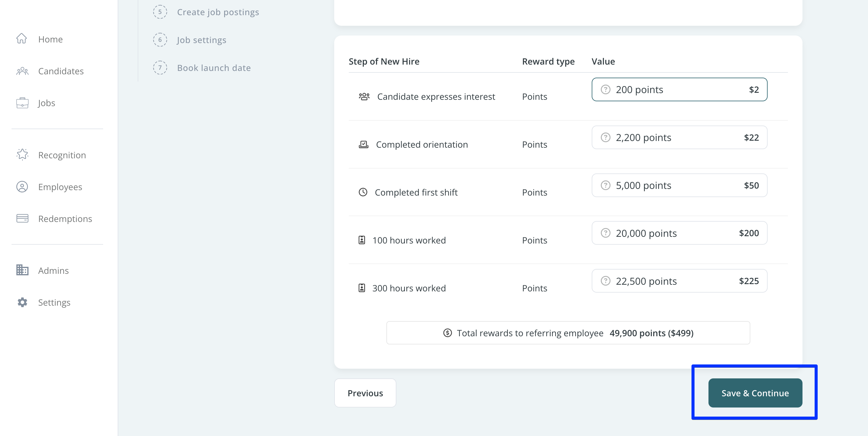Screen dimensions: 868x436
Task: Select '100 hours worked' row label
Action: point(409,240)
